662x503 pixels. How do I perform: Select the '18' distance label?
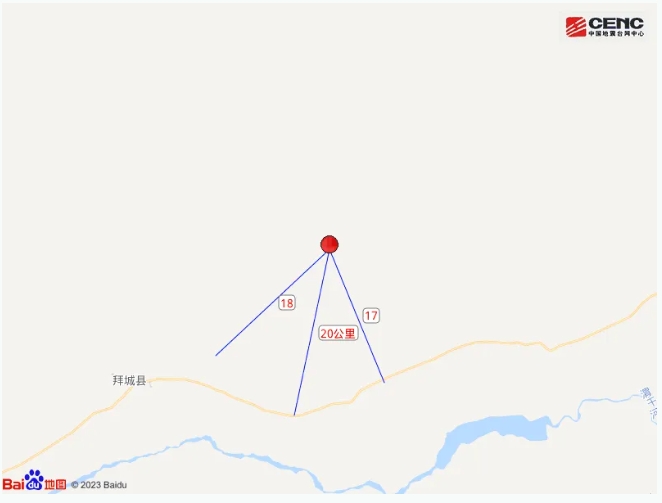(287, 303)
